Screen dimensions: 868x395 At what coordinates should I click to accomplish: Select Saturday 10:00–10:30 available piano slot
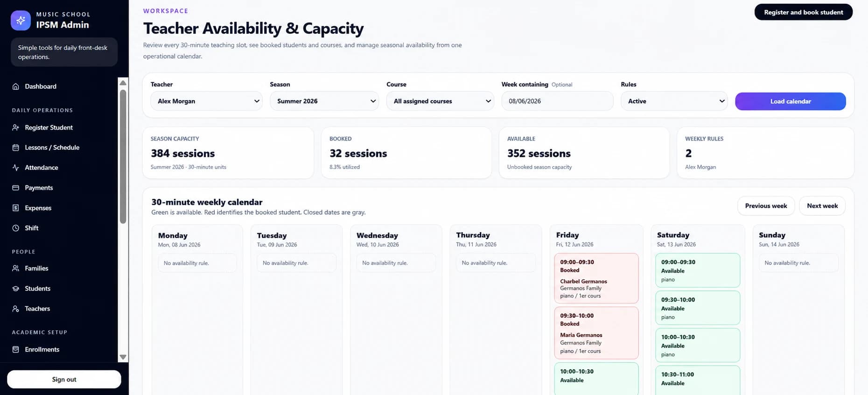pos(698,345)
